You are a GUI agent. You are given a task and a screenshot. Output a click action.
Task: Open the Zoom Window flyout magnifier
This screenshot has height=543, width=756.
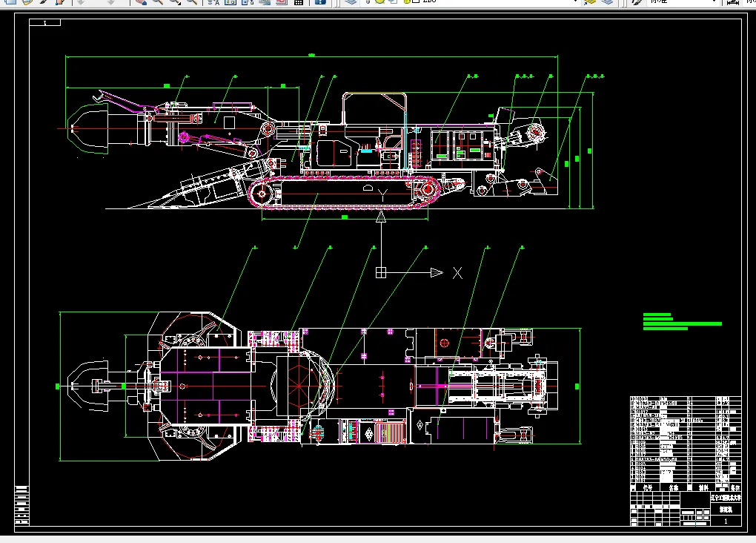pyautogui.click(x=175, y=2)
